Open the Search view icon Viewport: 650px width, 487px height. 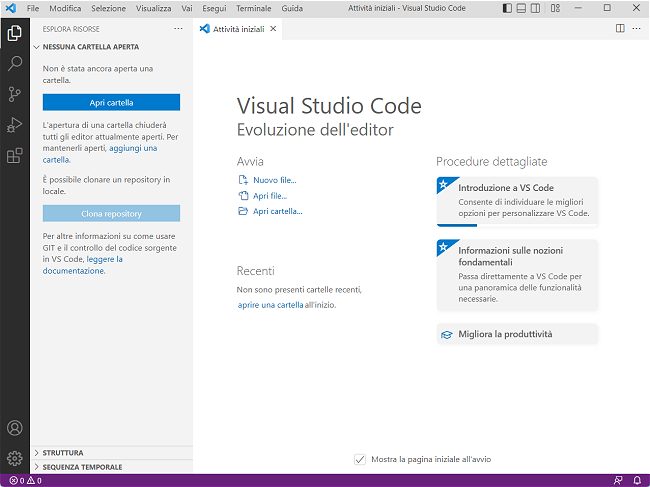click(15, 63)
